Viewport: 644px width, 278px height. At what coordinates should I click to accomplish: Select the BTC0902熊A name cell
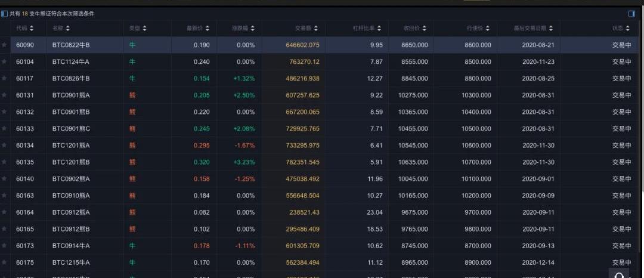70,179
